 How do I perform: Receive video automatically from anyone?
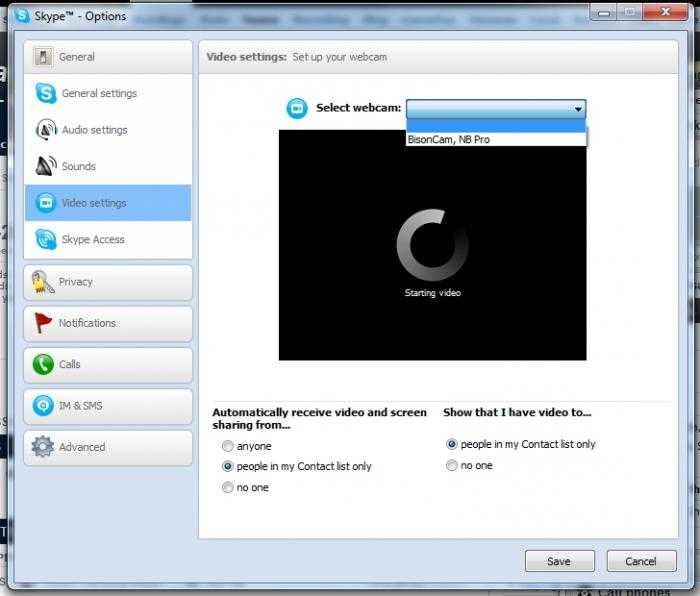click(247, 446)
